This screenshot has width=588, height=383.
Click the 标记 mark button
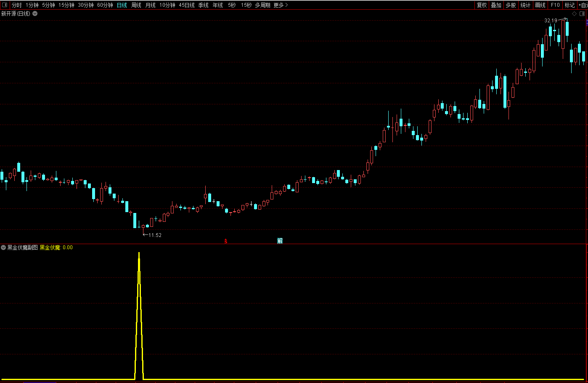pyautogui.click(x=569, y=5)
